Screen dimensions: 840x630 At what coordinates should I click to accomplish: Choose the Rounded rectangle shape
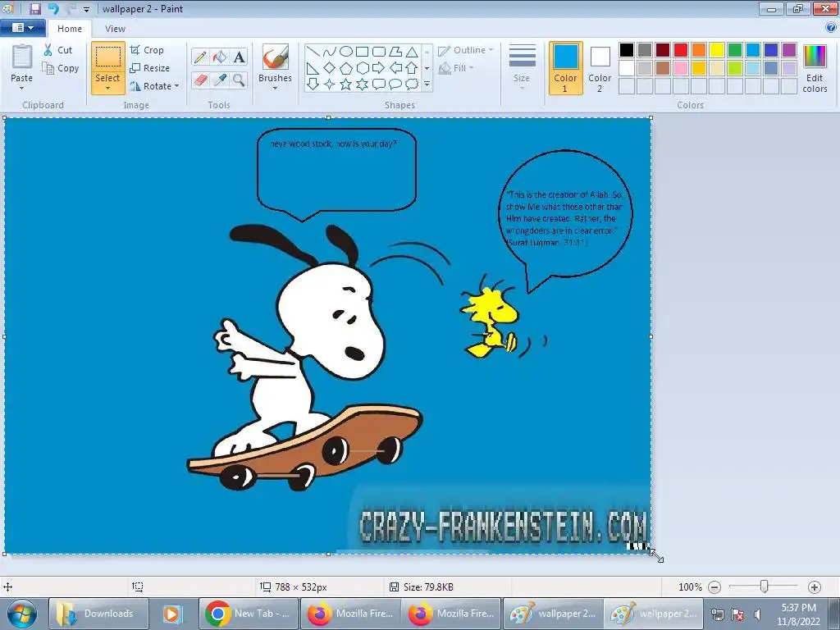click(379, 52)
